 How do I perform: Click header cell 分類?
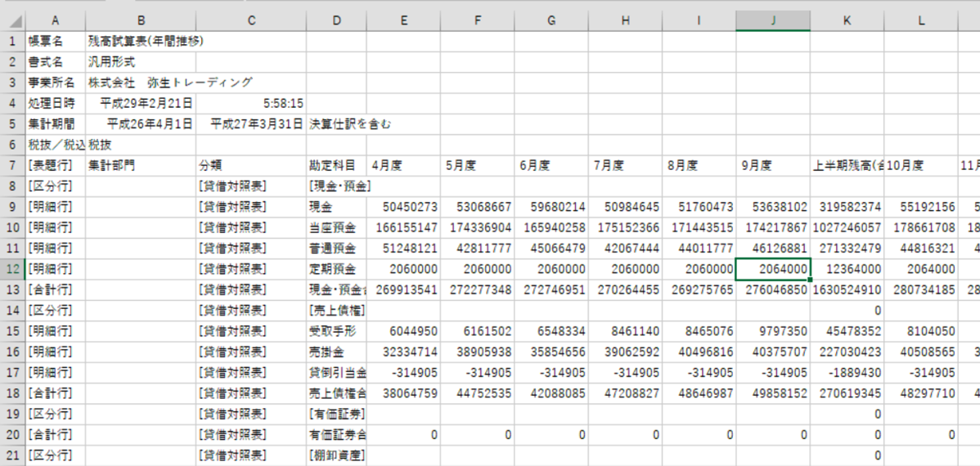point(251,165)
